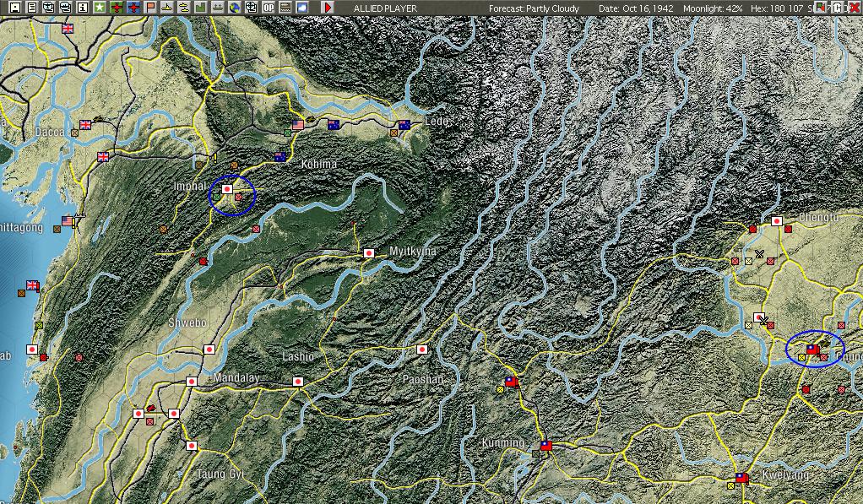863x504 pixels.
Task: Click the yellow marker left of Paoshan flag
Action: 500,389
